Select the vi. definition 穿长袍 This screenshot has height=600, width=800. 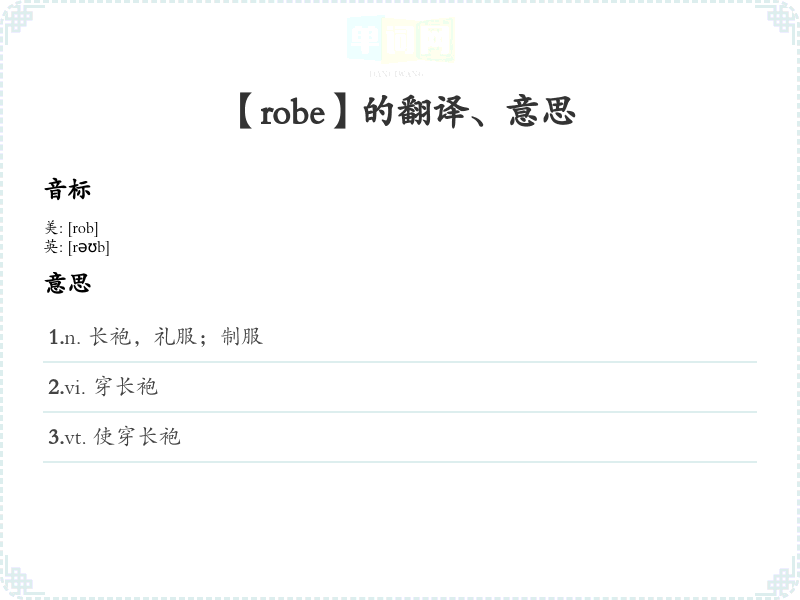tap(126, 387)
